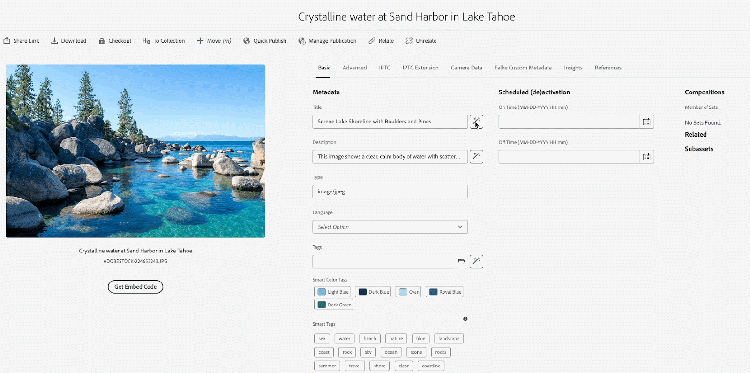750x373 pixels.
Task: Click the Share Link icon
Action: click(7, 41)
